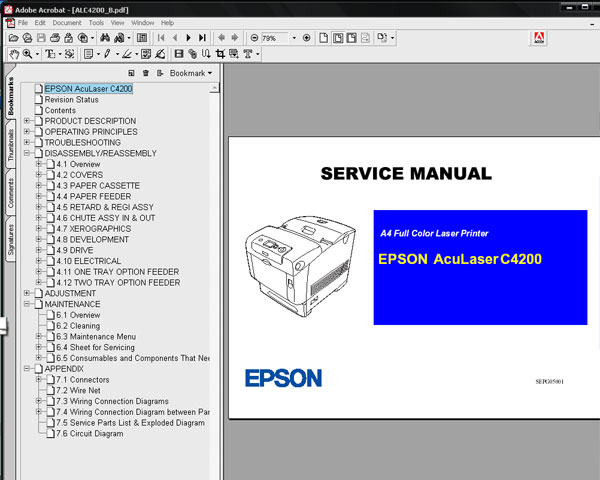The height and width of the screenshot is (480, 600).
Task: Switch to the Comments side tab
Action: [11, 193]
